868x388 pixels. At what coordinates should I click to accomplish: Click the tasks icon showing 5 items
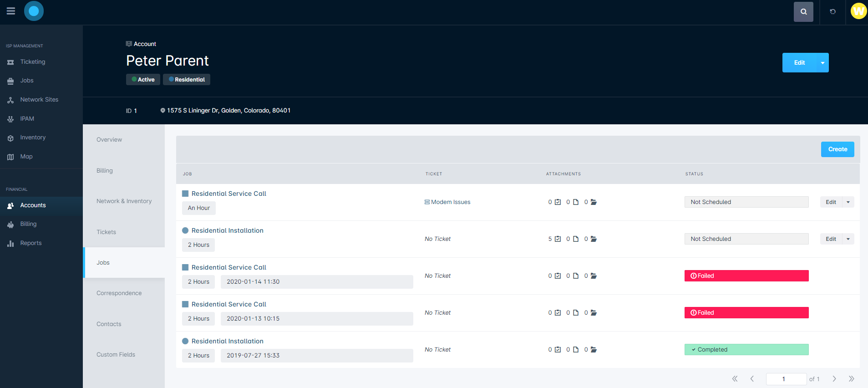pyautogui.click(x=558, y=239)
